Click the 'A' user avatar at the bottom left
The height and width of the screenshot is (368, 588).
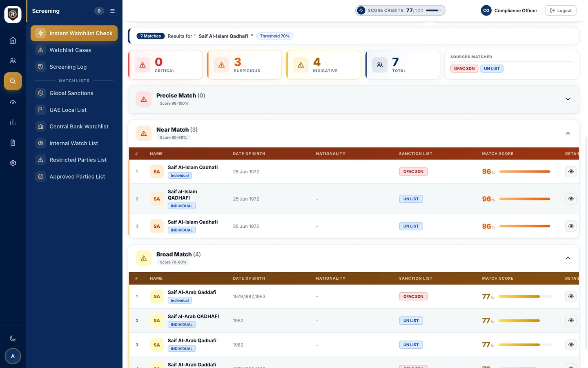[x=13, y=356]
